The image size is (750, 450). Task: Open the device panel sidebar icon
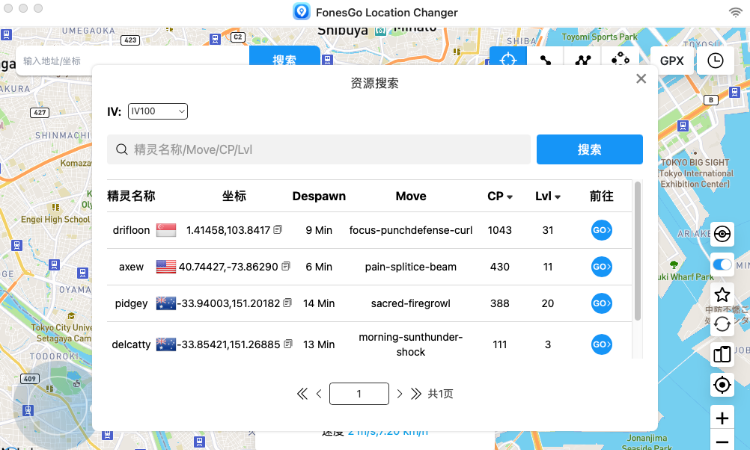722,355
